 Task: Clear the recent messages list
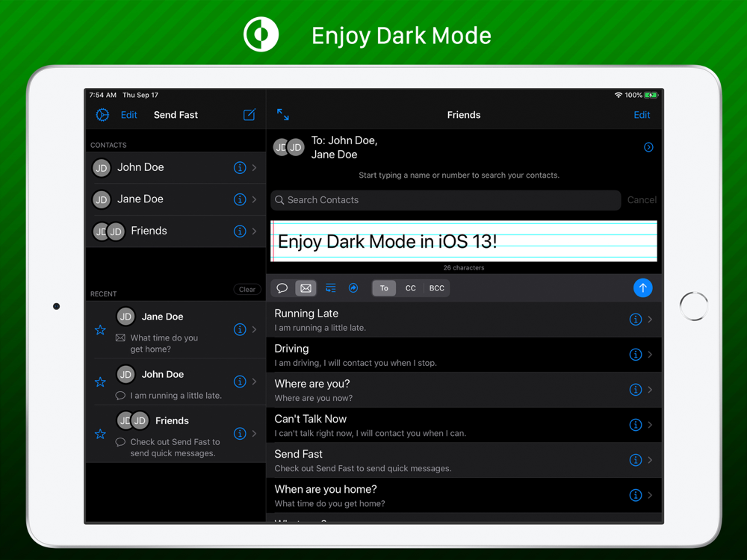(x=247, y=290)
